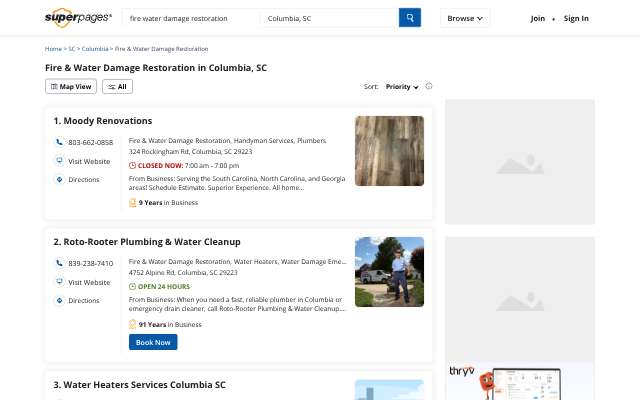Screen dimensions: 640x400
Task: Open the Moody Renovations wood photo thumbnail
Action: click(389, 151)
